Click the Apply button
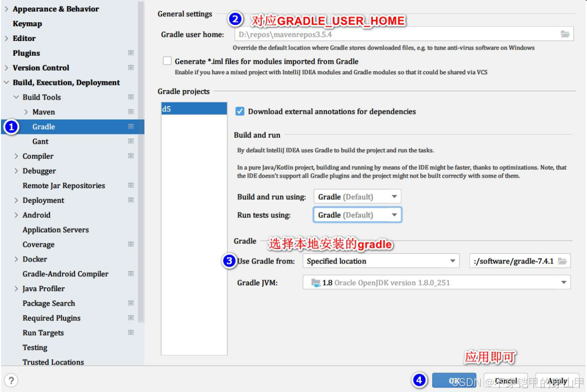 click(x=557, y=381)
